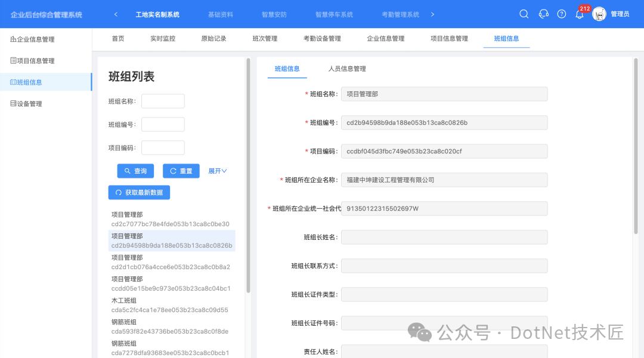
Task: Click the 班组名称 search input field
Action: 163,101
